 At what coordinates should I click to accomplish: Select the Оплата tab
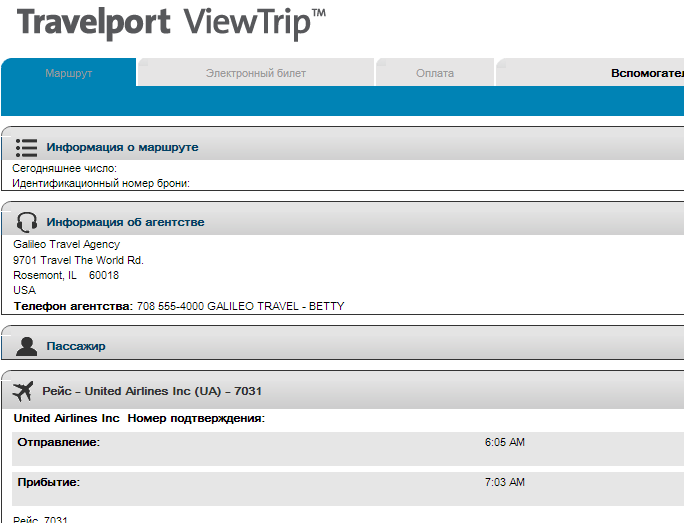coord(435,73)
